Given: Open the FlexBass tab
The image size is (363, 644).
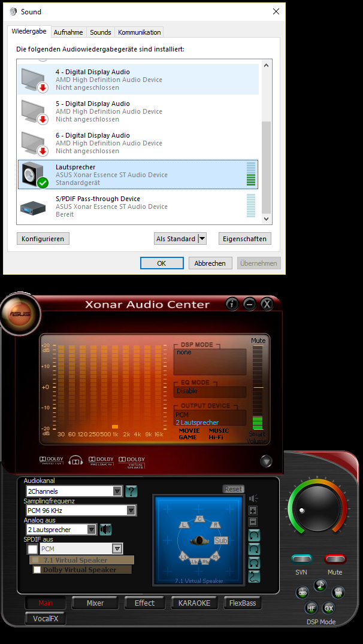Looking at the screenshot, I should [243, 603].
